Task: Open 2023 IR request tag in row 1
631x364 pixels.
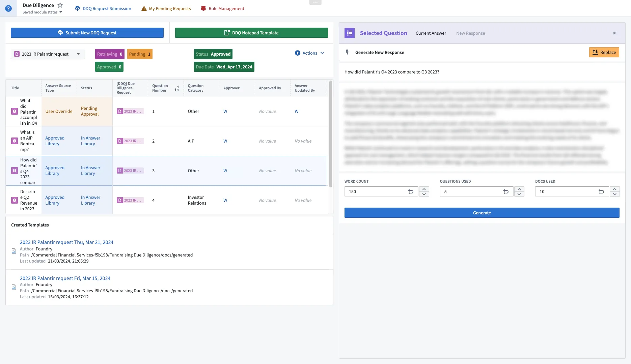Action: coord(130,111)
